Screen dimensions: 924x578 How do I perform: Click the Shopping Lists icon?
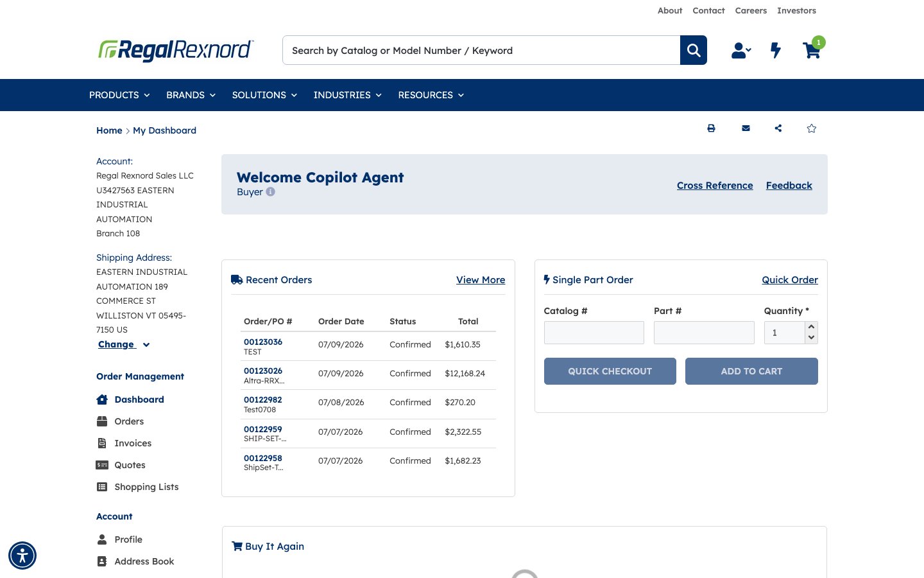coord(102,487)
